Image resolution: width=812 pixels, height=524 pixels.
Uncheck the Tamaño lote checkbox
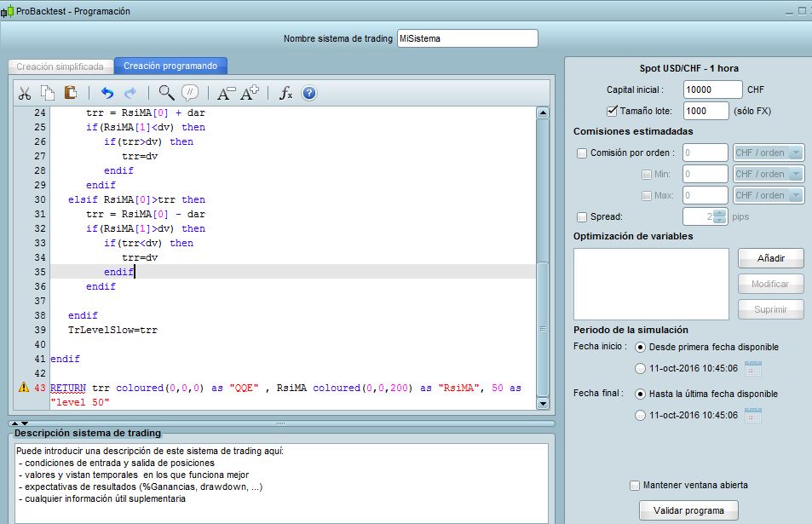point(612,111)
